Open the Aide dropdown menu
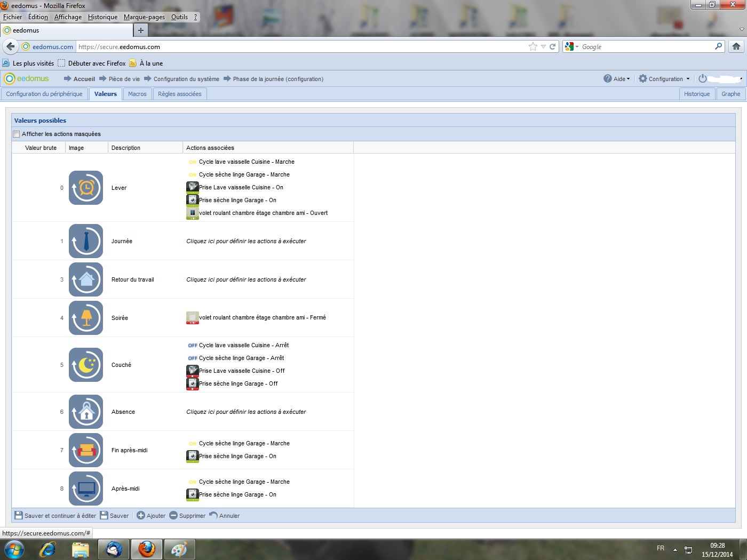The image size is (747, 560). click(x=617, y=79)
